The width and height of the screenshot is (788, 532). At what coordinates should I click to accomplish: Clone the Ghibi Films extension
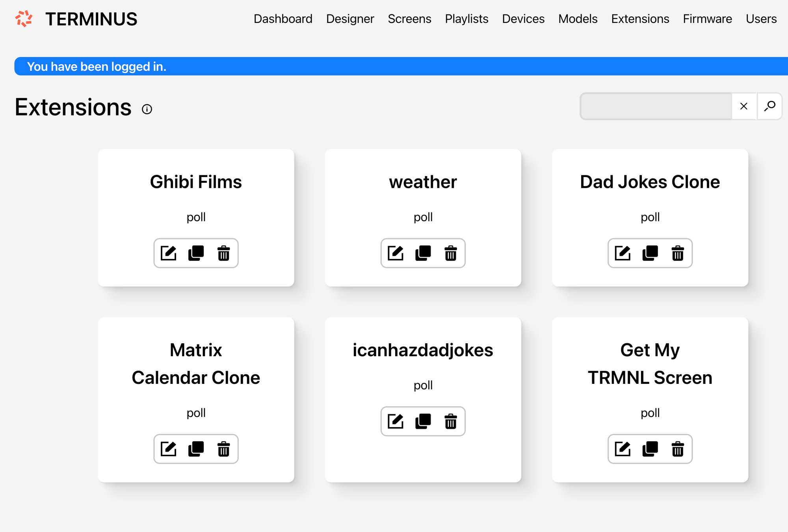coord(196,253)
